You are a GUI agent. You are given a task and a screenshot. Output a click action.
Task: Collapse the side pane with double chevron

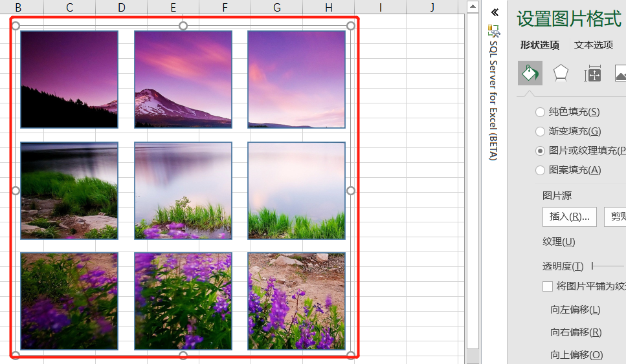tap(495, 12)
